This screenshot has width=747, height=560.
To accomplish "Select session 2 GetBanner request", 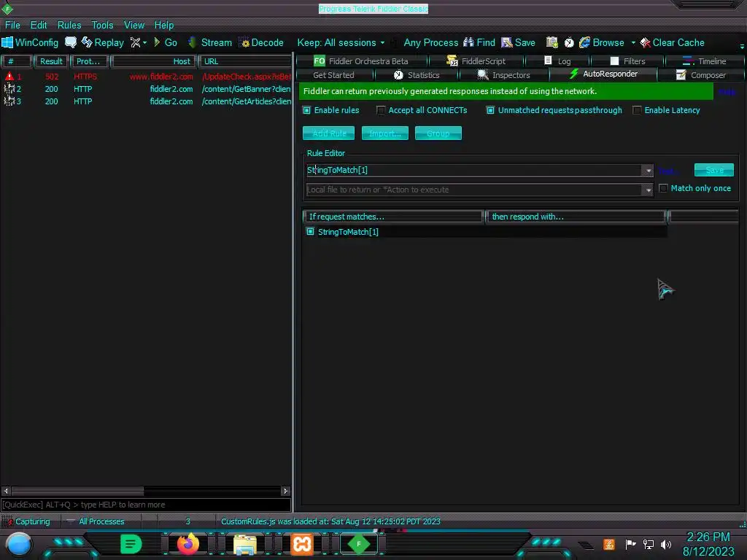I will click(x=146, y=89).
